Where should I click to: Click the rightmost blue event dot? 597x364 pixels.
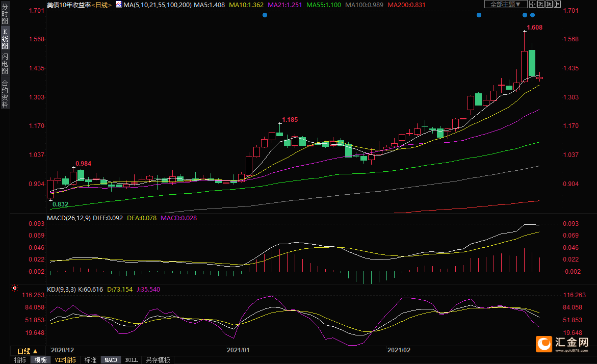532,15
